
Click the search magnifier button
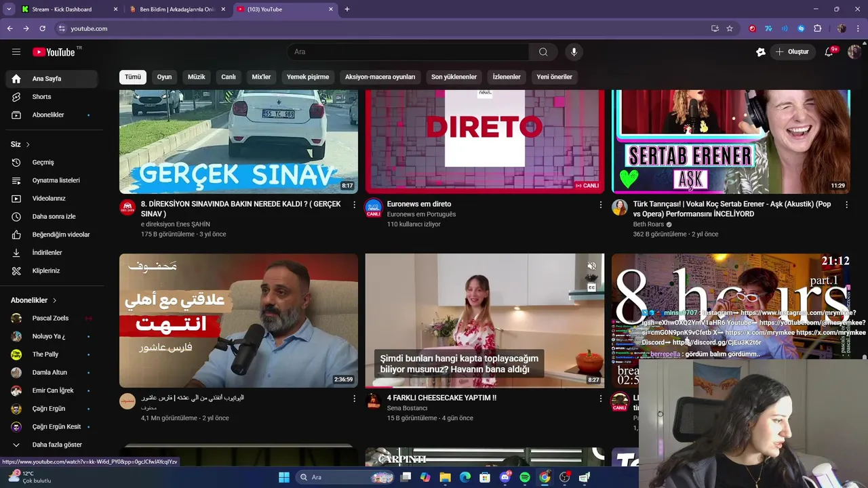point(543,52)
